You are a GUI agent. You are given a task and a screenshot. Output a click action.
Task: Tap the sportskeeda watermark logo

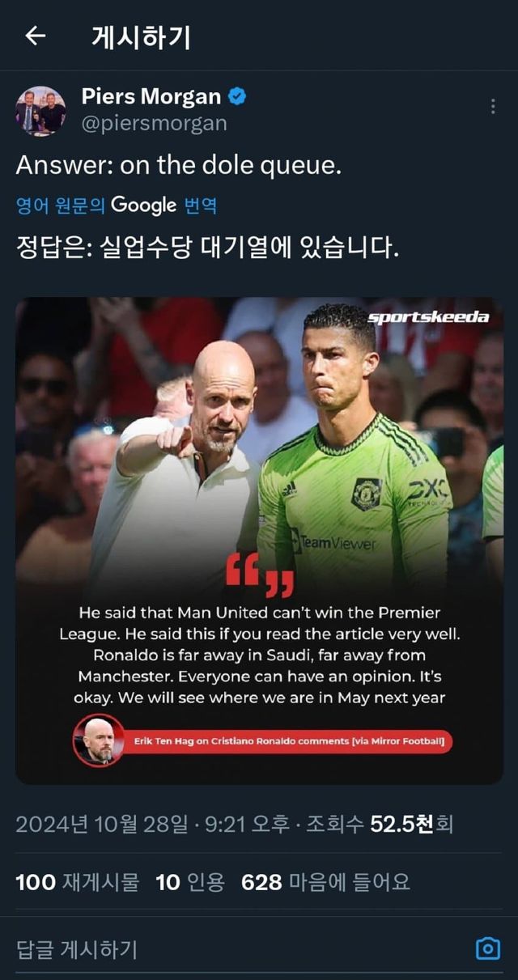click(x=429, y=317)
